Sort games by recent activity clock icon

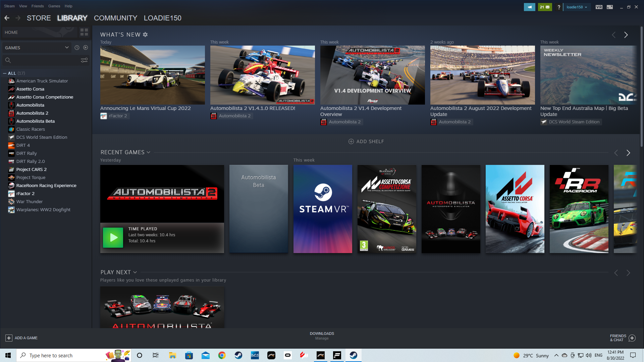[x=77, y=48]
